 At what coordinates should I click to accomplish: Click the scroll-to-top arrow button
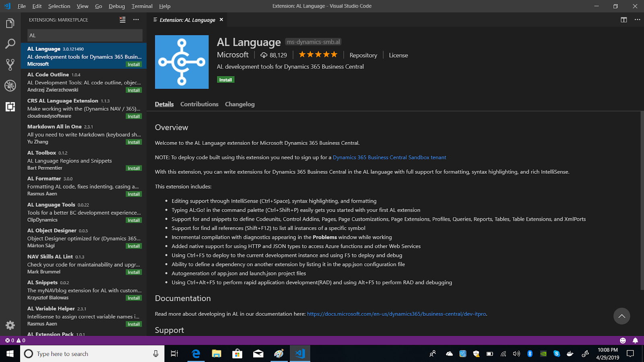pos(622,316)
